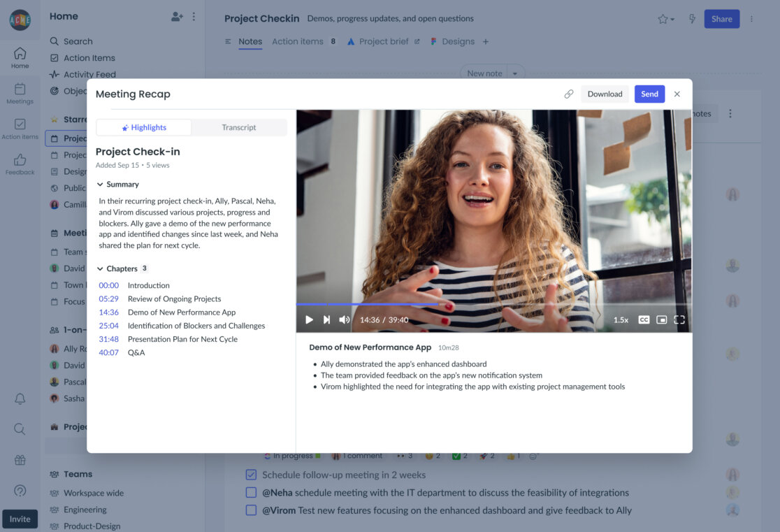Open Workspace wide team
This screenshot has height=532, width=780.
(87, 493)
